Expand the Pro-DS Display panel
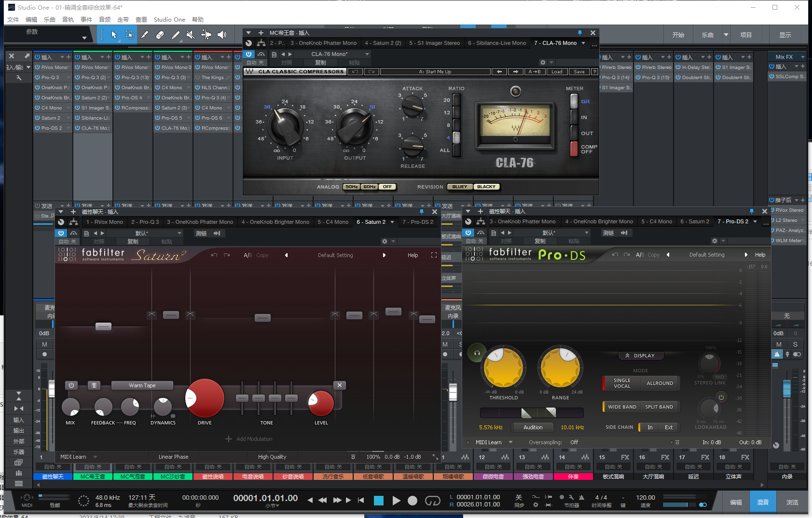Screen dimensions: 812x518 point(641,355)
